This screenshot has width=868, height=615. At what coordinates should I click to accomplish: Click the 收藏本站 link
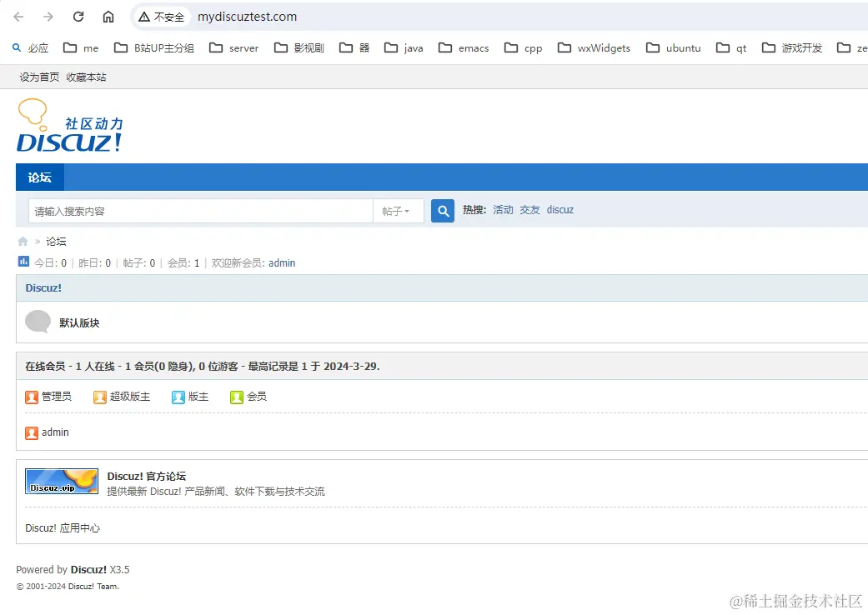click(x=86, y=77)
